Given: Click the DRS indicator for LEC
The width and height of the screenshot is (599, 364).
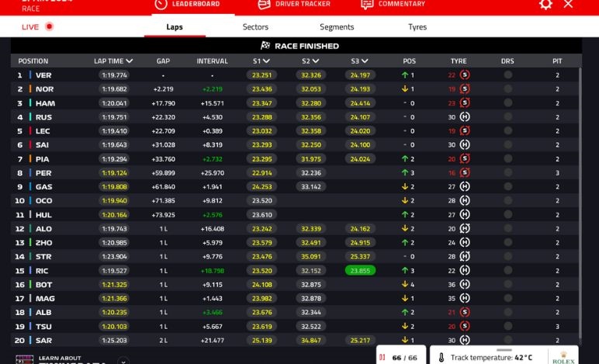Looking at the screenshot, I should [x=507, y=131].
